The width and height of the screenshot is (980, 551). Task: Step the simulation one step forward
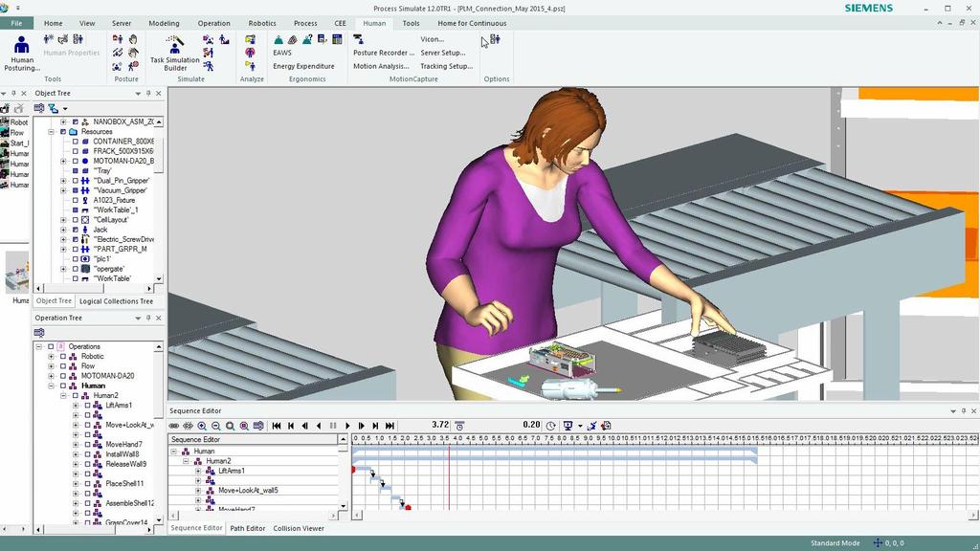[361, 426]
